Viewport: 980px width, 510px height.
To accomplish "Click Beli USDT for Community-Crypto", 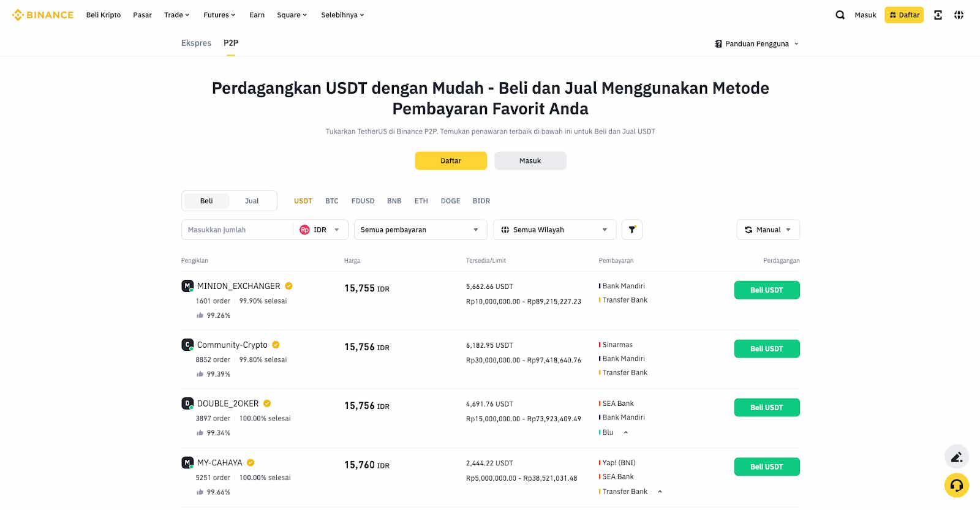I will point(767,349).
